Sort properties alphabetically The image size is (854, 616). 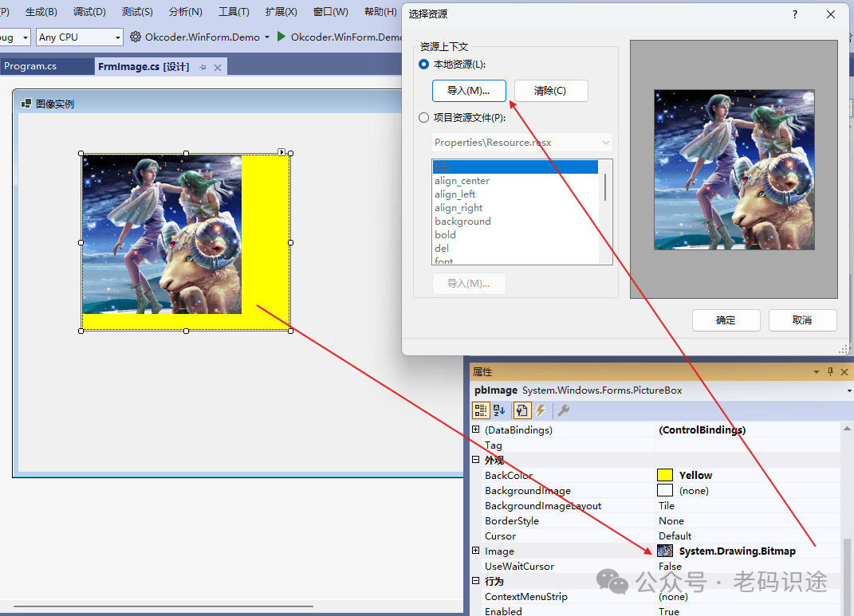(499, 410)
